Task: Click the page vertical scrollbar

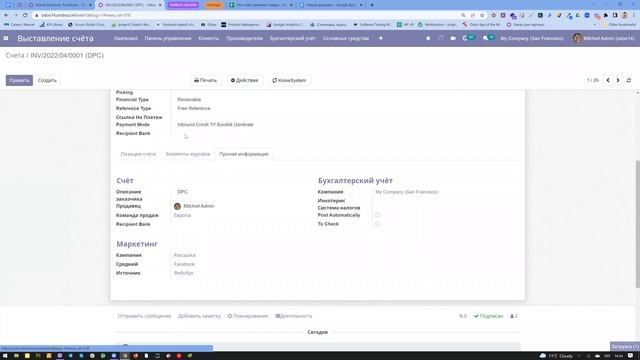Action: coord(638,224)
